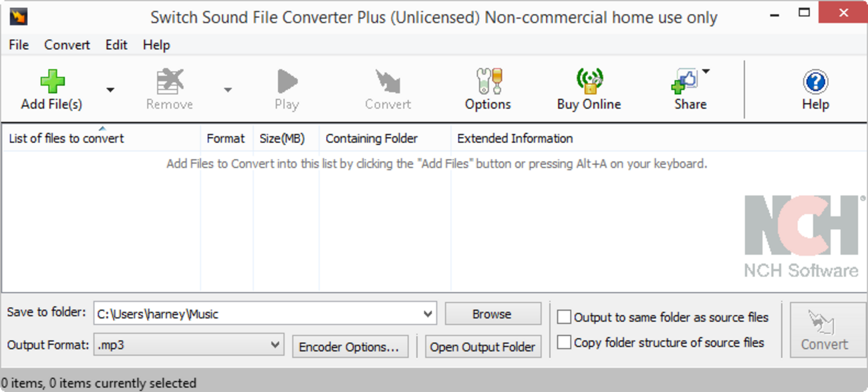Sort by the Size(MB) column header

pyautogui.click(x=282, y=139)
